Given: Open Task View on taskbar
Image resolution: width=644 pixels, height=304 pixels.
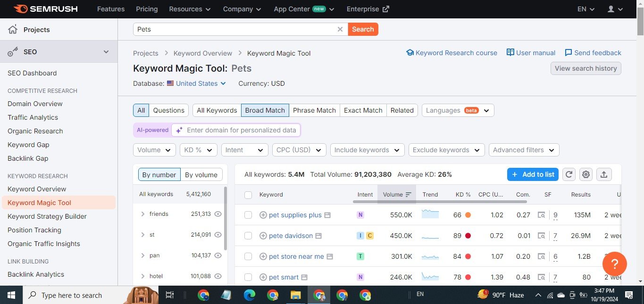Looking at the screenshot, I should pyautogui.click(x=169, y=295).
